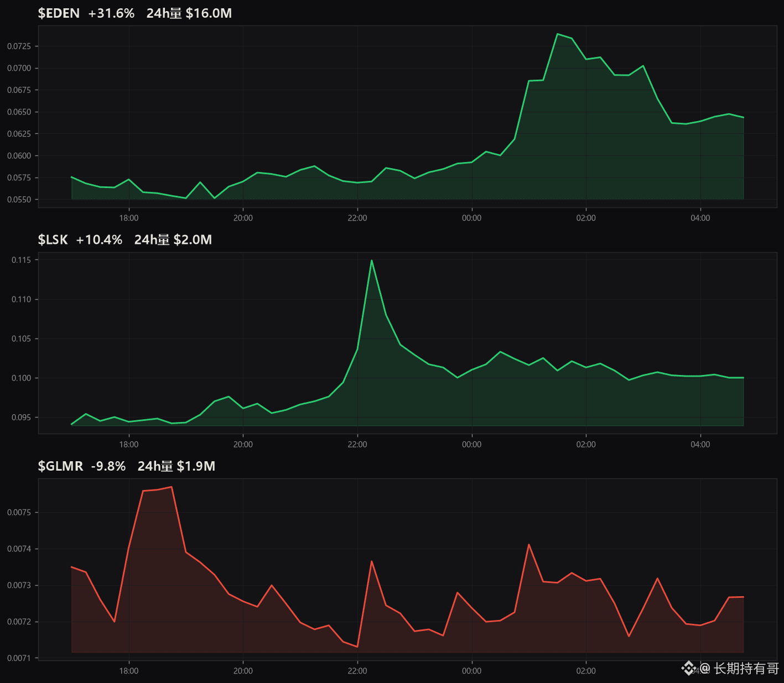This screenshot has height=683, width=784.
Task: Click the 0.0074 y-axis label on GLMR chart
Action: [x=19, y=549]
